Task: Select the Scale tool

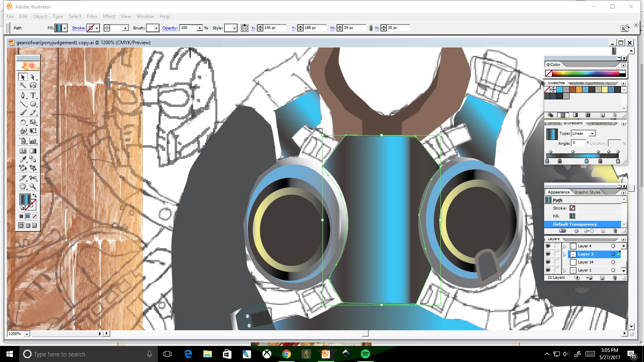Action: point(33,122)
